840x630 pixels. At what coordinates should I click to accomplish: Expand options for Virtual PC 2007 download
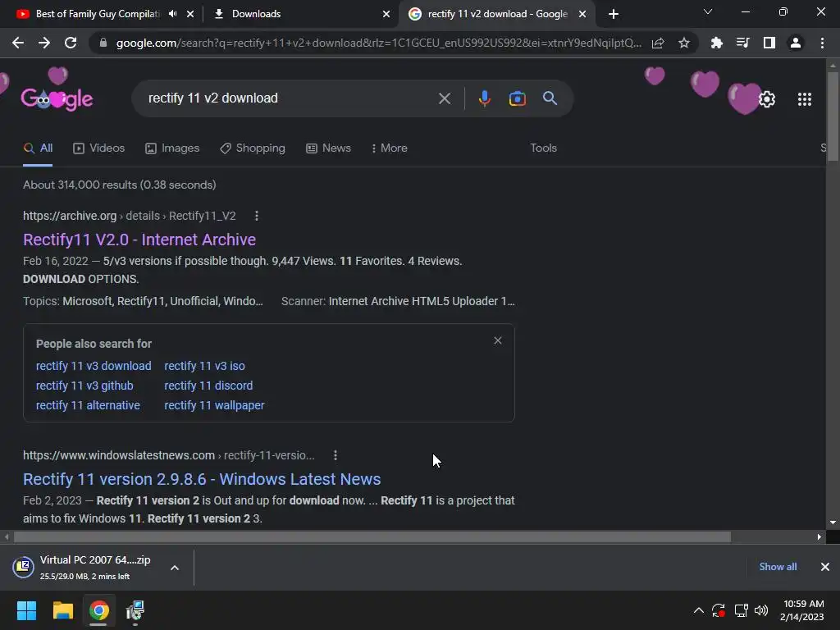[x=175, y=568]
